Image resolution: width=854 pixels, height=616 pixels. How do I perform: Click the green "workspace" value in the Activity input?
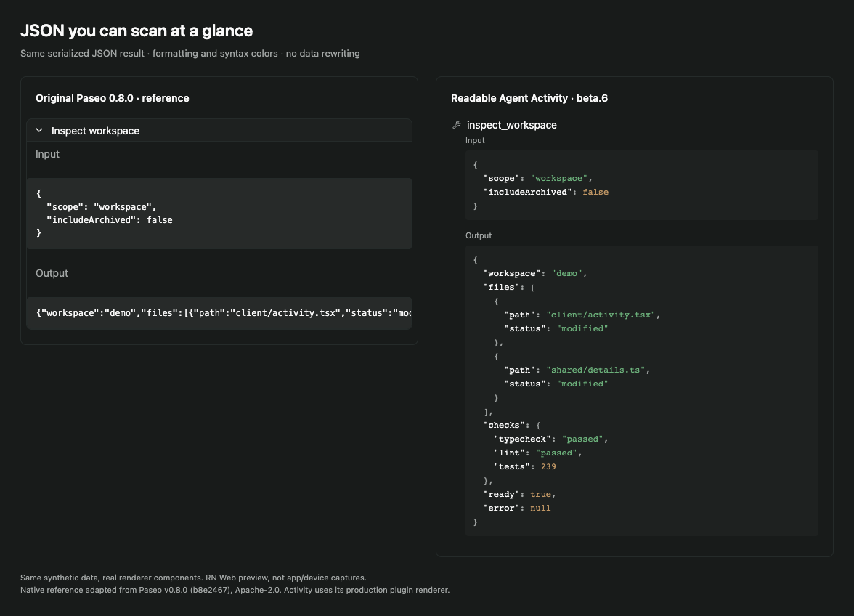pyautogui.click(x=559, y=179)
